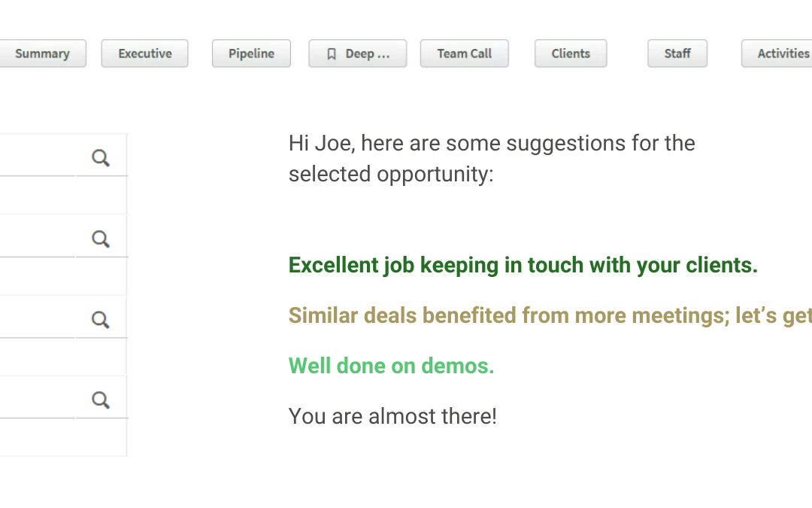Open the Clients view

point(571,53)
